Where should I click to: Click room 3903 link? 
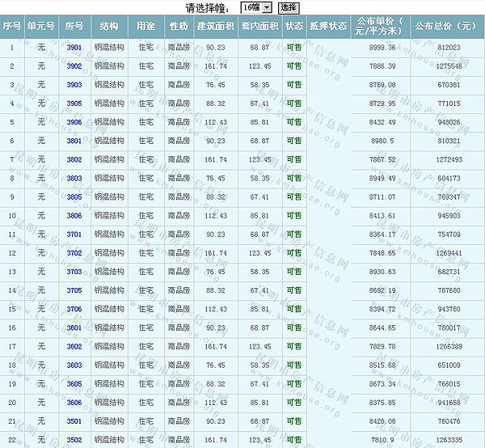74,85
